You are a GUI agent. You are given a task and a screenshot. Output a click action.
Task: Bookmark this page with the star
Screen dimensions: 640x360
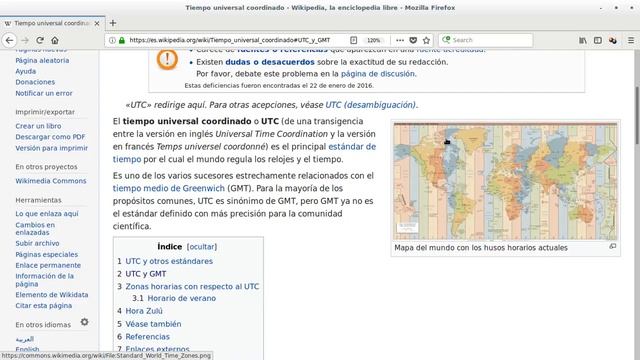coord(427,40)
